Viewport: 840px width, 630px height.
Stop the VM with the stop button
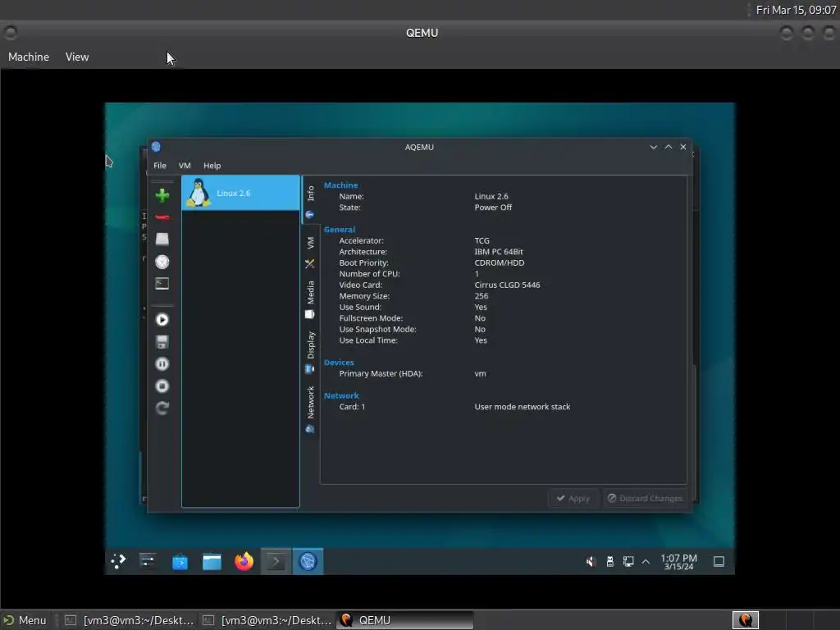pyautogui.click(x=162, y=386)
